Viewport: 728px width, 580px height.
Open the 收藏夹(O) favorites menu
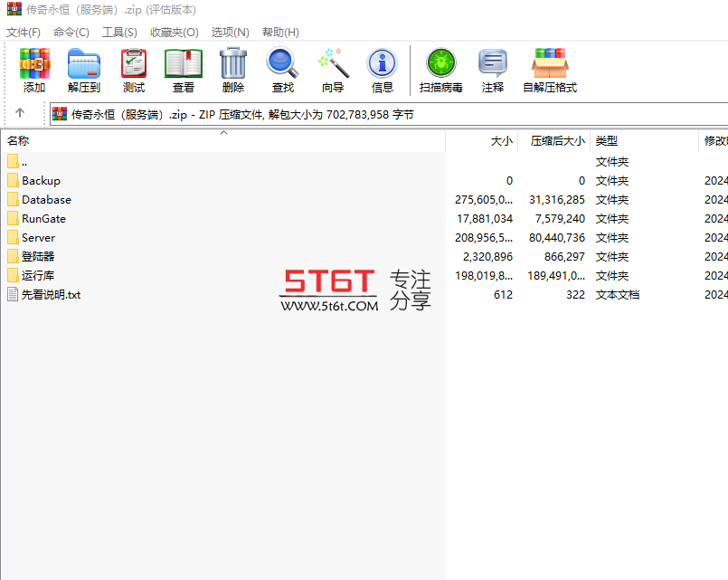coord(175,32)
